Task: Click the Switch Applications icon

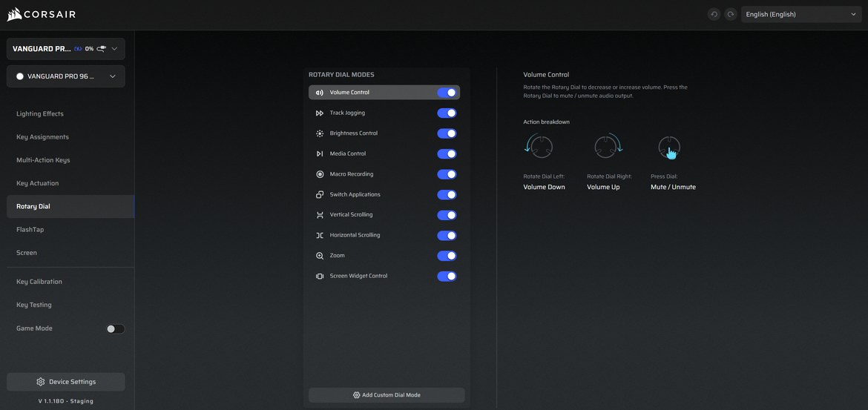Action: 320,195
